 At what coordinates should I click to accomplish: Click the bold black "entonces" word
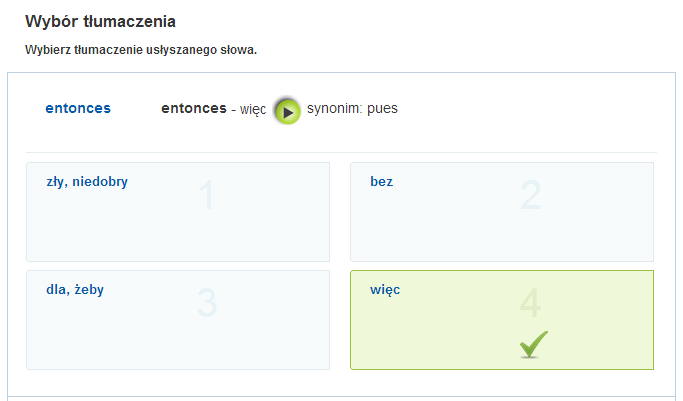coord(194,108)
